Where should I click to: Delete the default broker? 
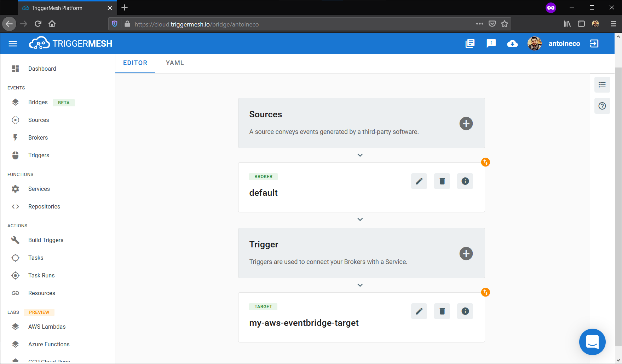[x=442, y=181]
